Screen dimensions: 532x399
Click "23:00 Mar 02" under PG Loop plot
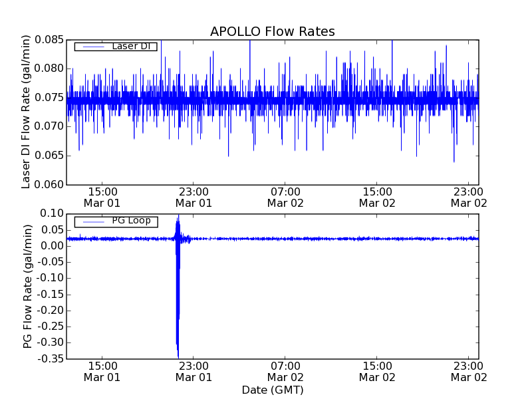click(x=469, y=372)
